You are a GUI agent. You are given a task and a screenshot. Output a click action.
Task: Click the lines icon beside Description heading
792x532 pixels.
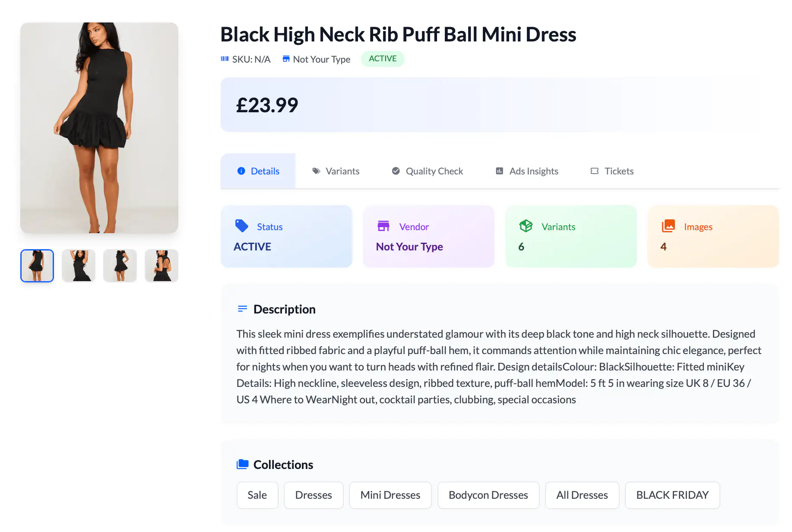[243, 309]
